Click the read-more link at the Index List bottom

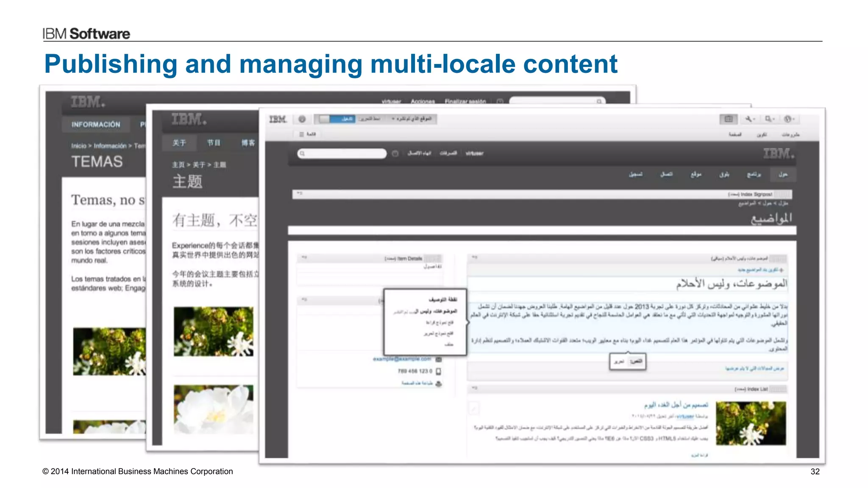click(699, 455)
